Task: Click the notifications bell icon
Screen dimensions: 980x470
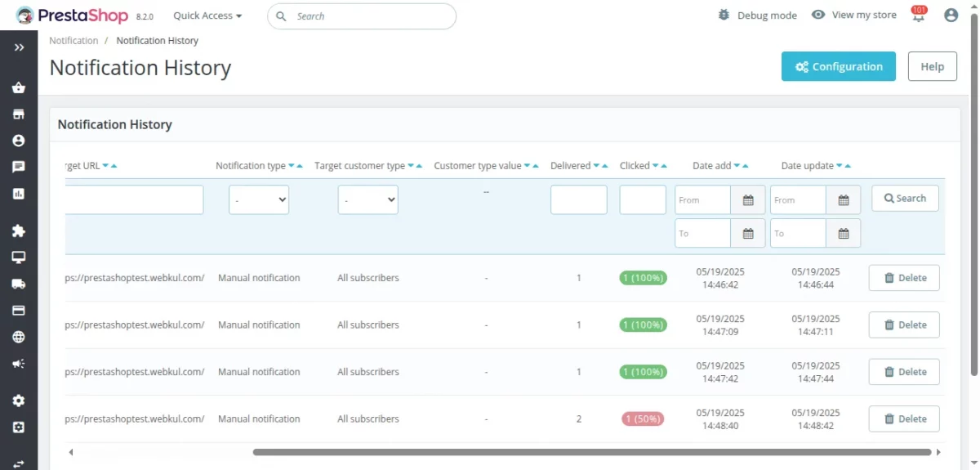Action: point(919,16)
